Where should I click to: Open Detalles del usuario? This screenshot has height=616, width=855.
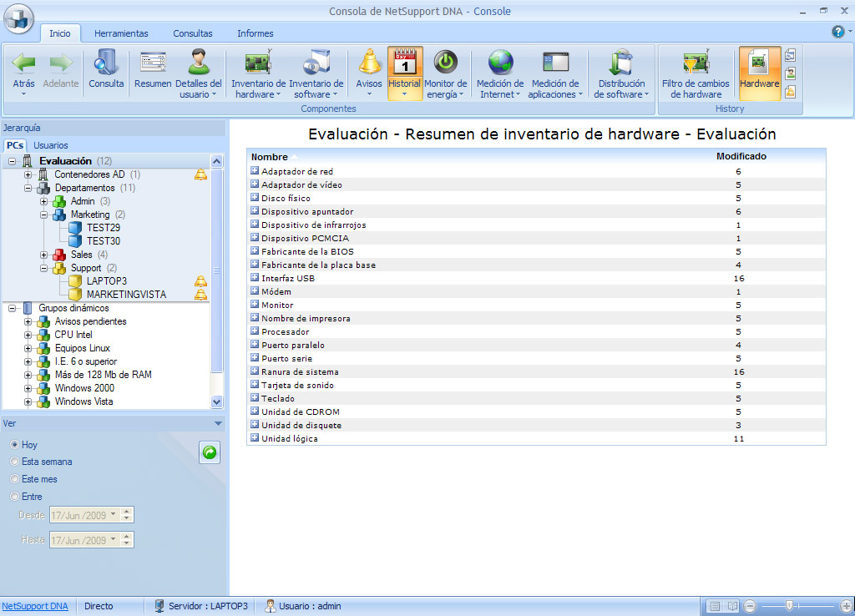(199, 73)
